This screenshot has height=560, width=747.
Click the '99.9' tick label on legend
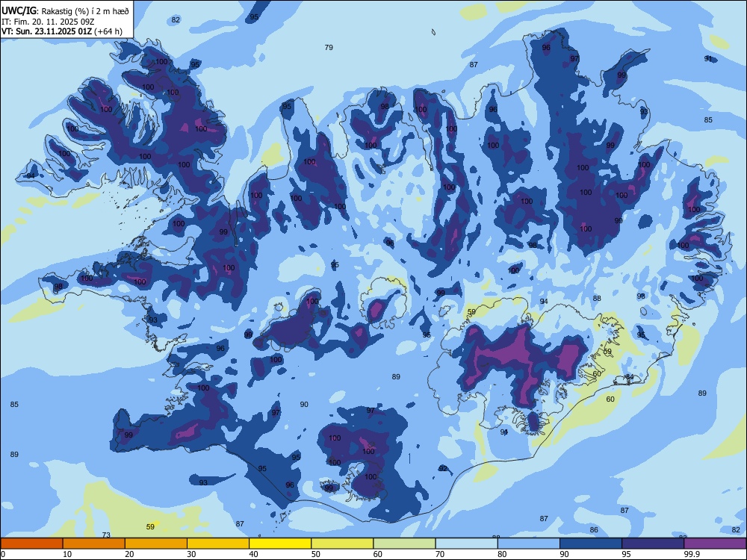pos(691,554)
